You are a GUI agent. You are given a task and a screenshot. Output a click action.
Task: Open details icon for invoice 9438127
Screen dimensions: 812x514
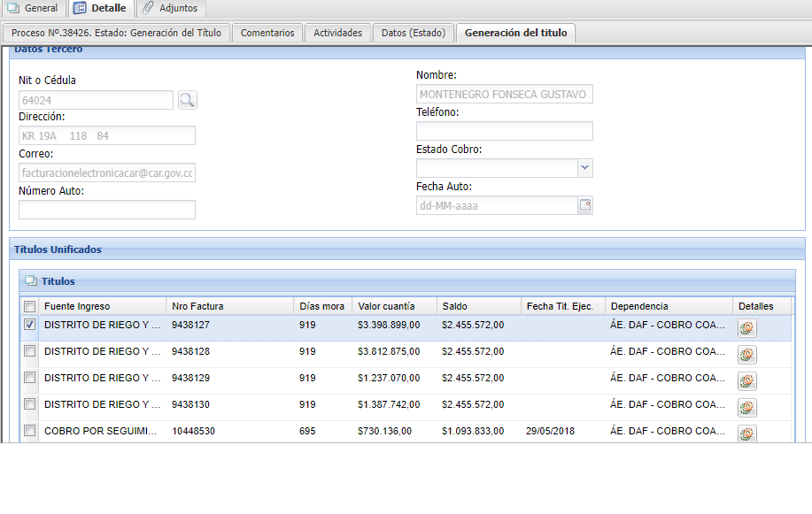(746, 328)
